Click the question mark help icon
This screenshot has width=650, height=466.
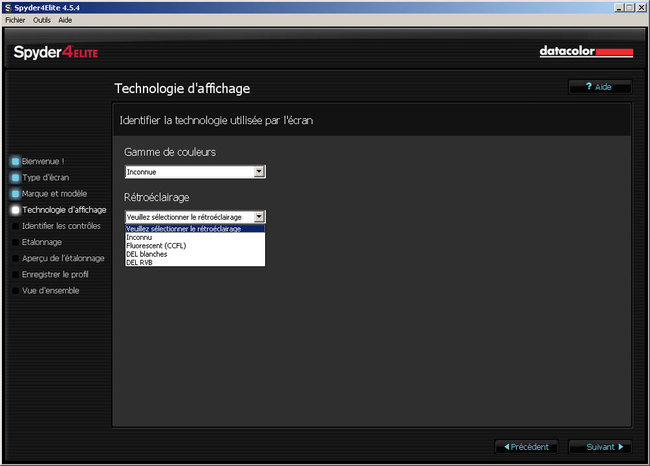(x=589, y=86)
